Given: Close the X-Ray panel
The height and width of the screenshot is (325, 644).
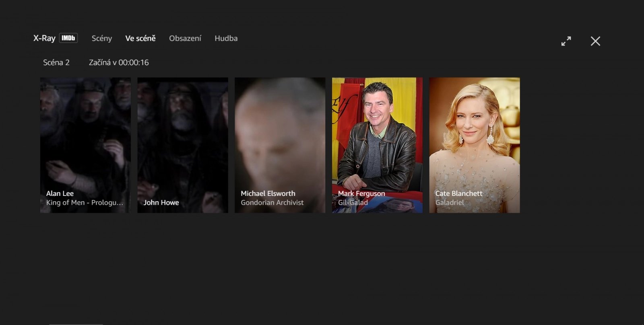Looking at the screenshot, I should (x=595, y=41).
